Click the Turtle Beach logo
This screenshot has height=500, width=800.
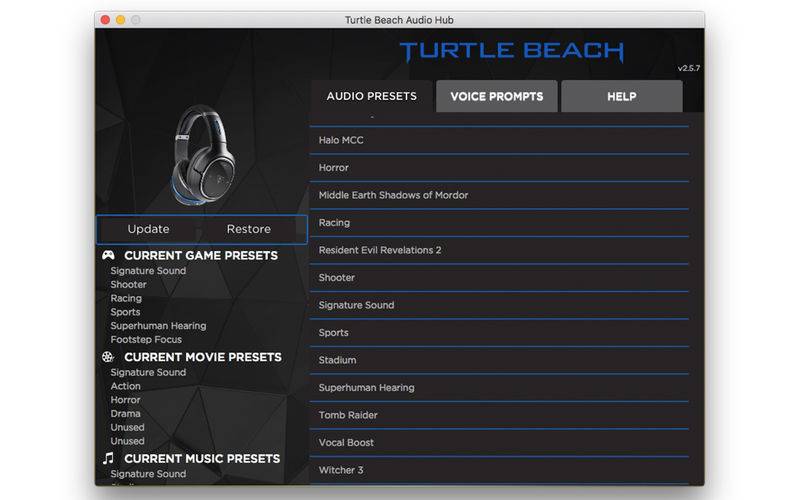pyautogui.click(x=511, y=52)
